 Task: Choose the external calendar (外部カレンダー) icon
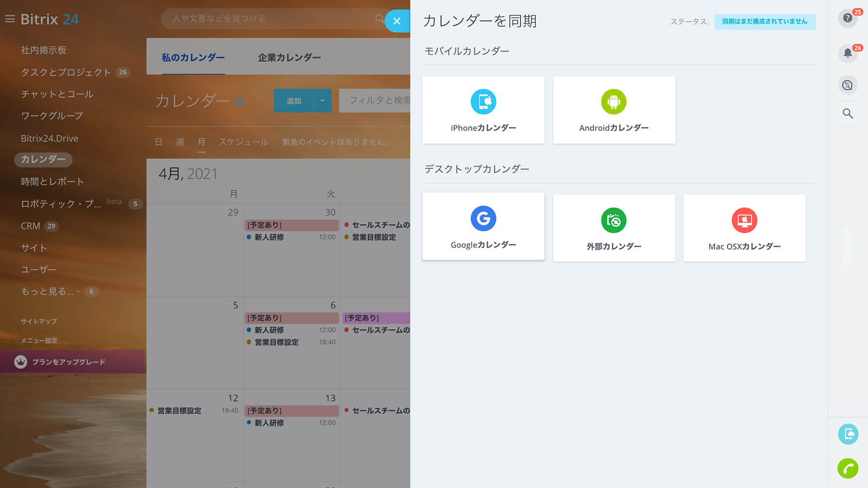pos(613,220)
